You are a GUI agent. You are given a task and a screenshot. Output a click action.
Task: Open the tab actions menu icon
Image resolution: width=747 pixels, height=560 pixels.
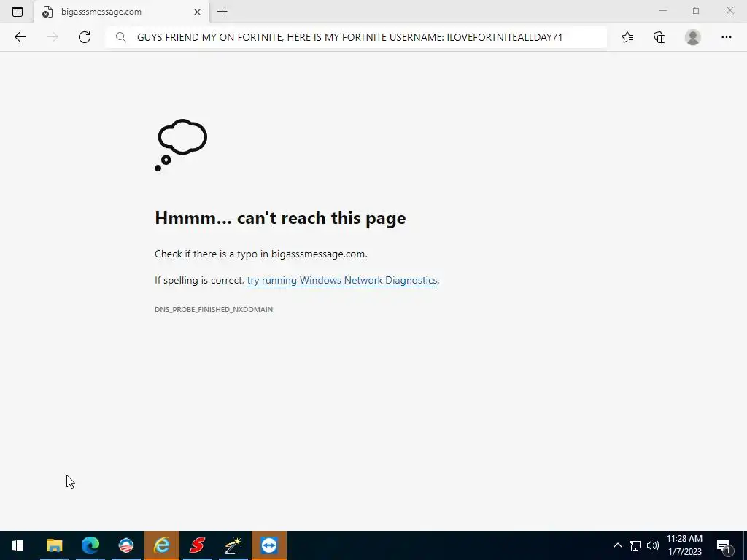pos(18,12)
